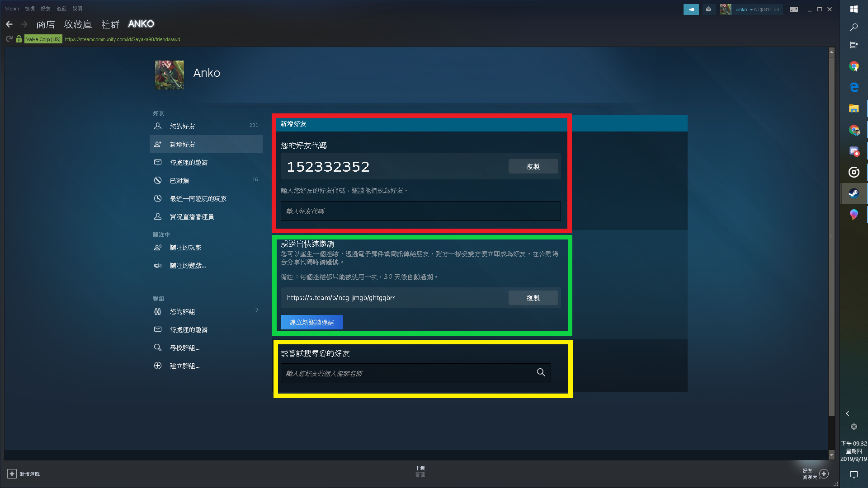Open 關注的玩家
This screenshot has height=488, width=868.
(206, 247)
